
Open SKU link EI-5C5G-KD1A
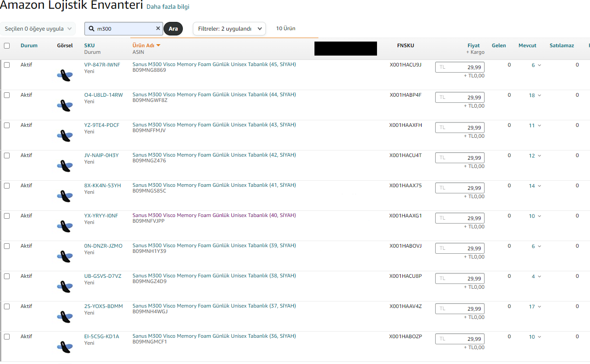tap(101, 336)
